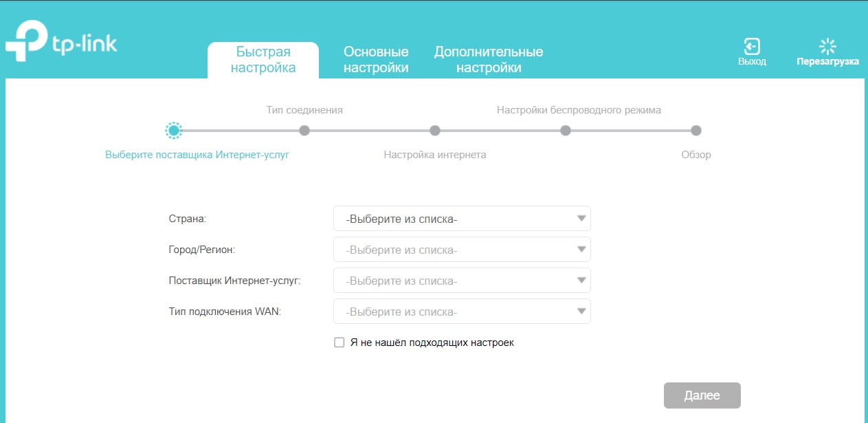Click the Перезагрузка reboot icon
This screenshot has height=423, width=868.
click(827, 47)
